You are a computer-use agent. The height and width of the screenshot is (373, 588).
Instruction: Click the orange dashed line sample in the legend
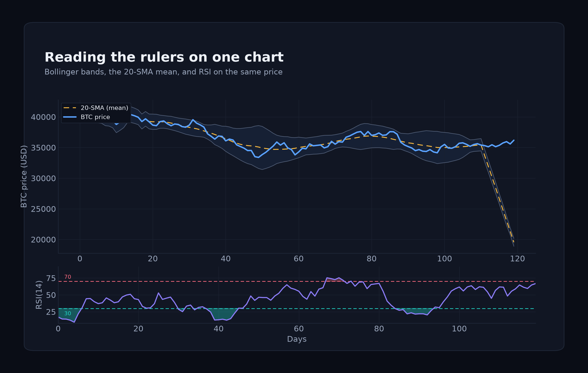[x=70, y=108]
